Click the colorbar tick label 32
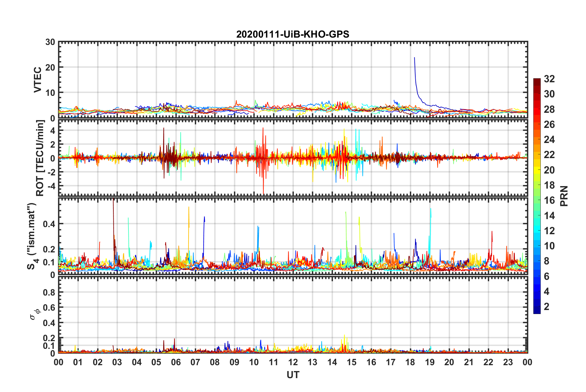Viewport: 586px width, 392px height. [x=549, y=79]
